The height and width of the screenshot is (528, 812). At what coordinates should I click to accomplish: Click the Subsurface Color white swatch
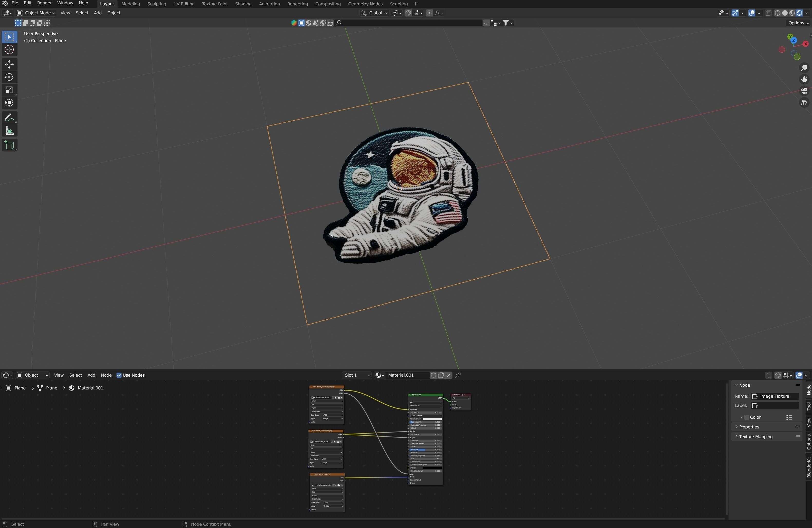[432, 419]
